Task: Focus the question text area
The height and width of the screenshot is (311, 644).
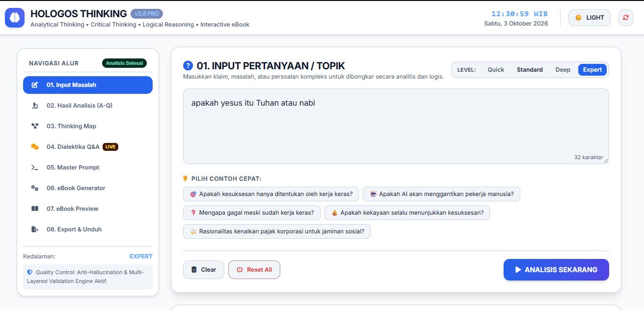Action: (396, 126)
